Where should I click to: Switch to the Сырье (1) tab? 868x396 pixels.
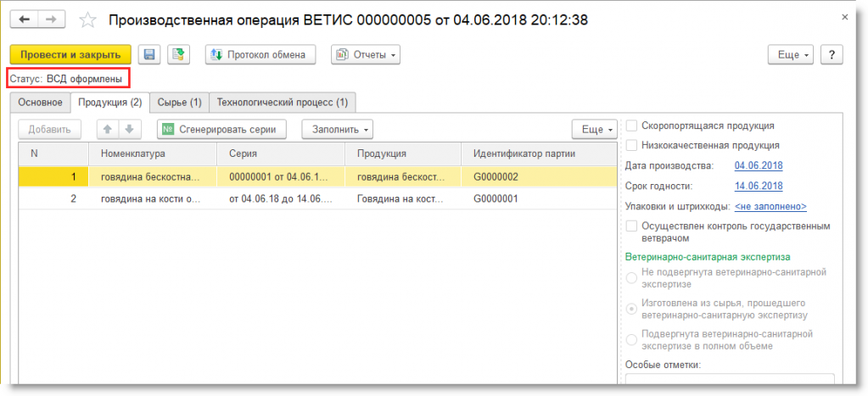point(179,103)
